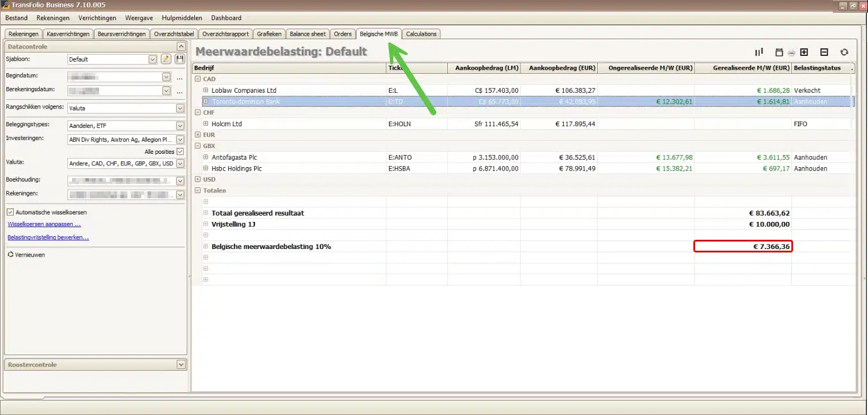The width and height of the screenshot is (868, 415).
Task: Select the Holcim Ltd row
Action: (227, 123)
